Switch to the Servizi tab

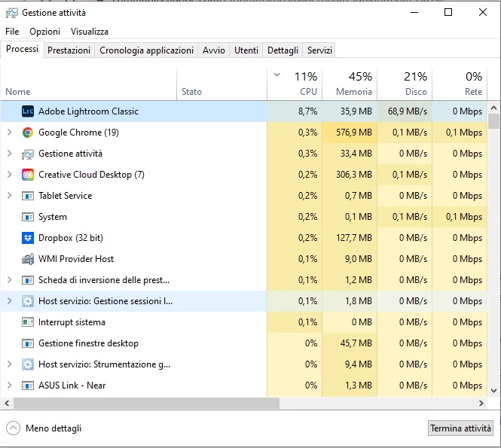[x=319, y=50]
